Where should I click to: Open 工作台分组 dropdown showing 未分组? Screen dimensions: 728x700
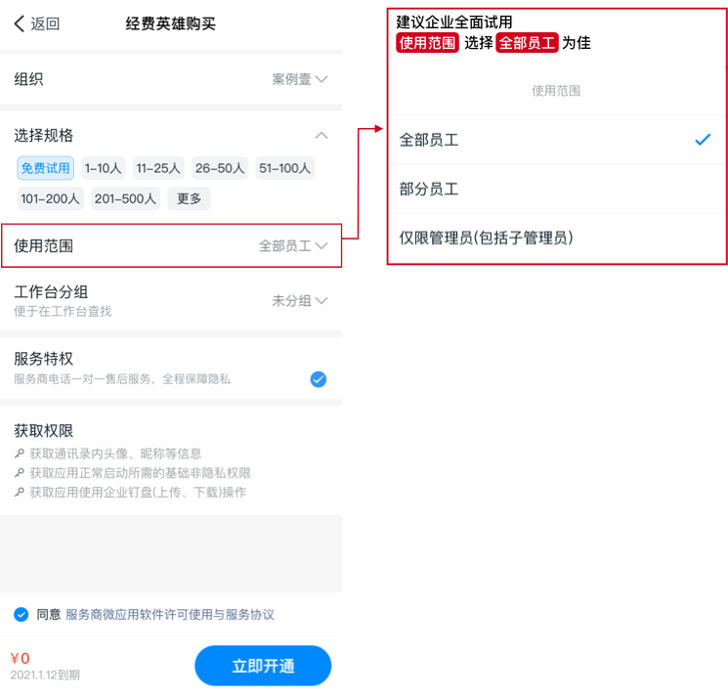click(299, 301)
